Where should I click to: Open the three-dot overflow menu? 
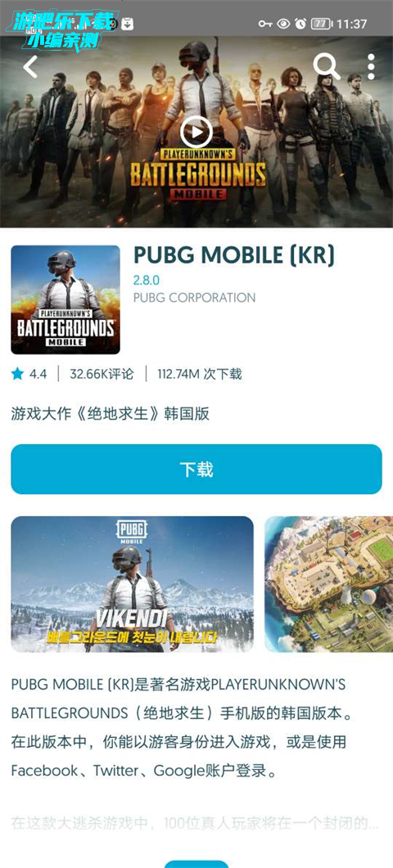coord(371,66)
